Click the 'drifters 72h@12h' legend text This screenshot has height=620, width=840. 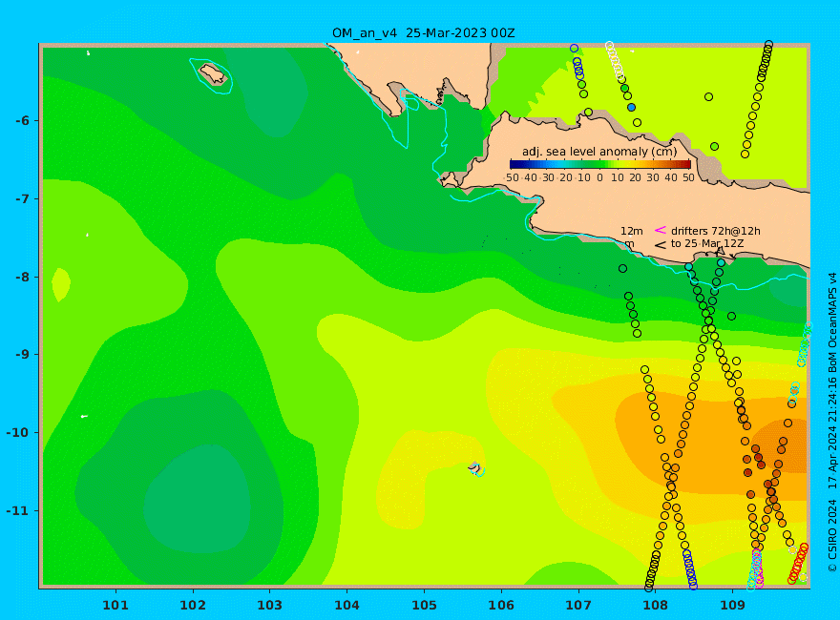pos(716,231)
